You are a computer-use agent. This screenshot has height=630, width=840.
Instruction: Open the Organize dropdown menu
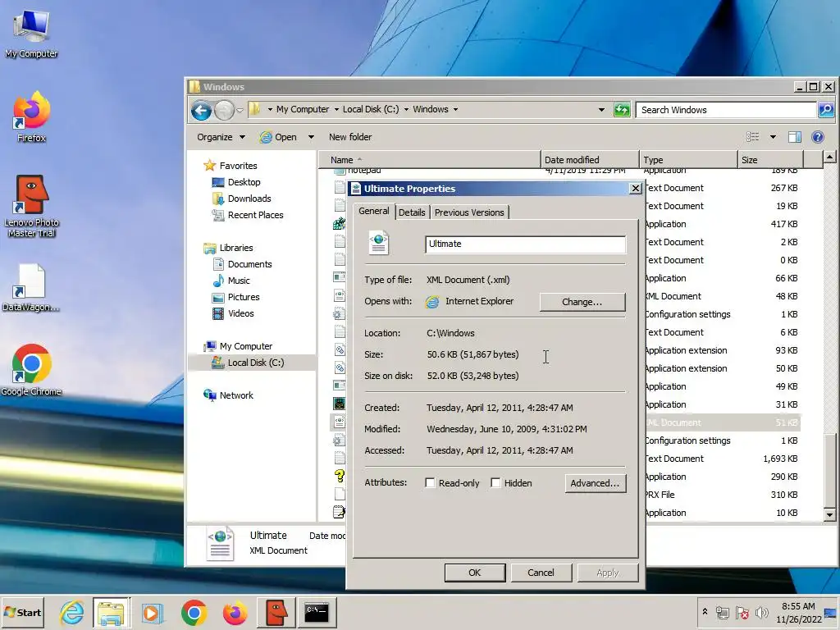click(221, 137)
